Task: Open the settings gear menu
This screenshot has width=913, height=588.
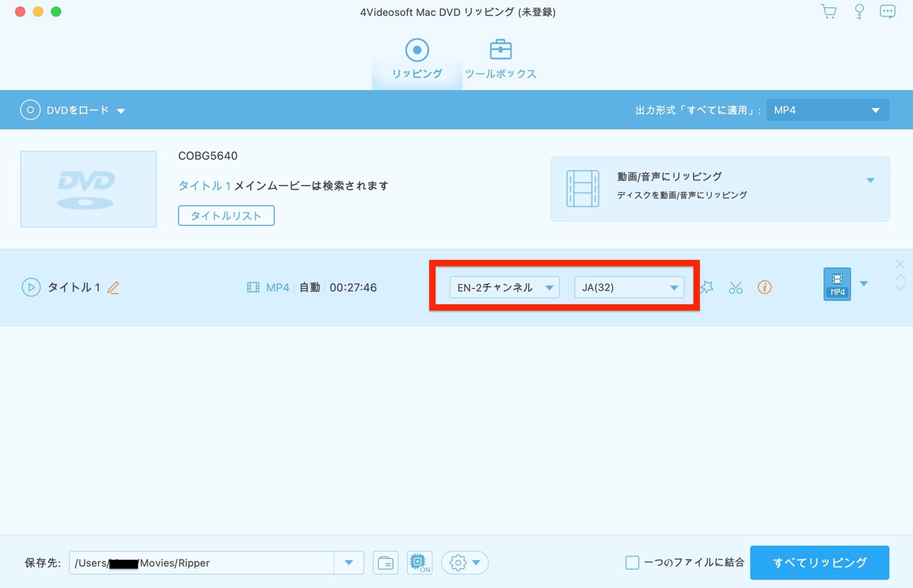Action: (x=465, y=563)
